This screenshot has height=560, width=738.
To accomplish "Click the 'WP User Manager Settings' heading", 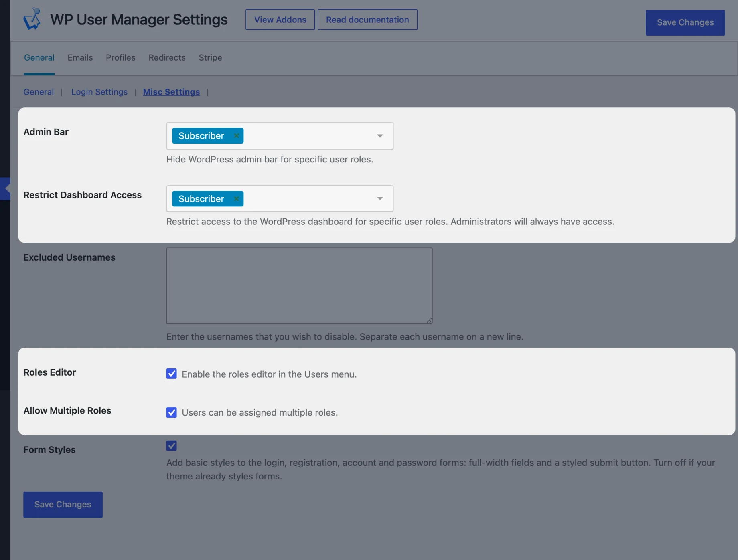I will point(139,20).
